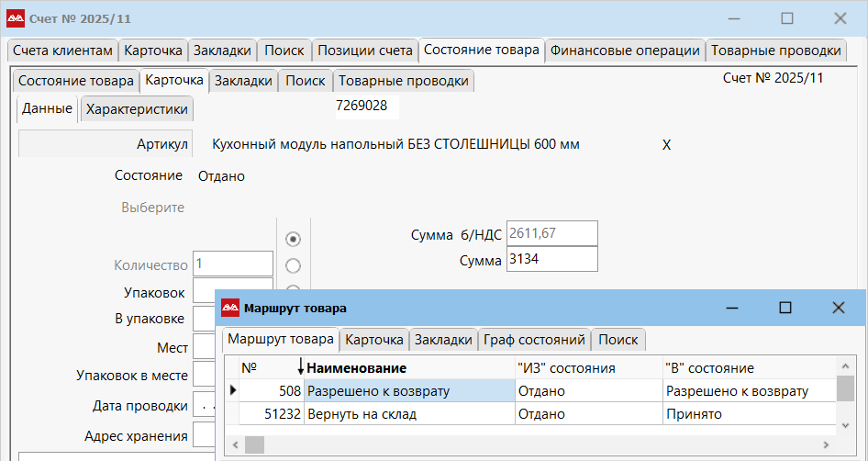
Task: Click the Сумма field with 3134
Action: coord(552,259)
